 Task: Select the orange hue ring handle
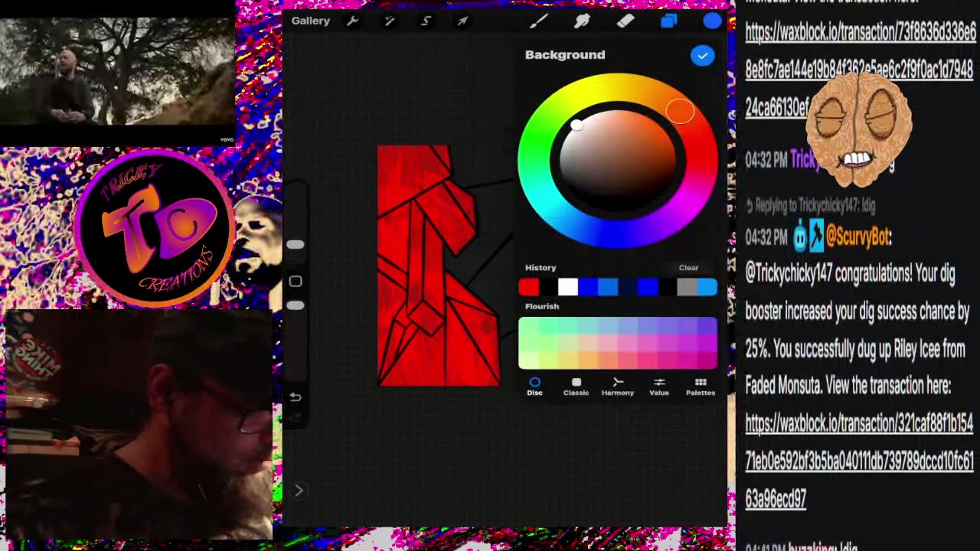point(680,112)
